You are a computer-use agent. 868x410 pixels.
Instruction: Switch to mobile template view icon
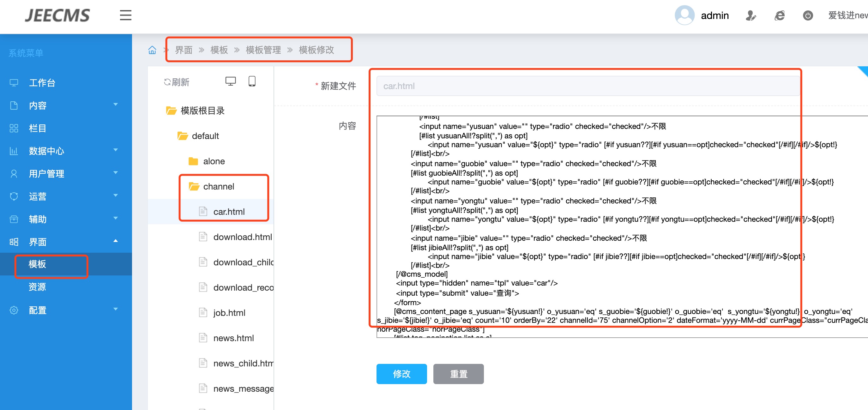point(252,81)
